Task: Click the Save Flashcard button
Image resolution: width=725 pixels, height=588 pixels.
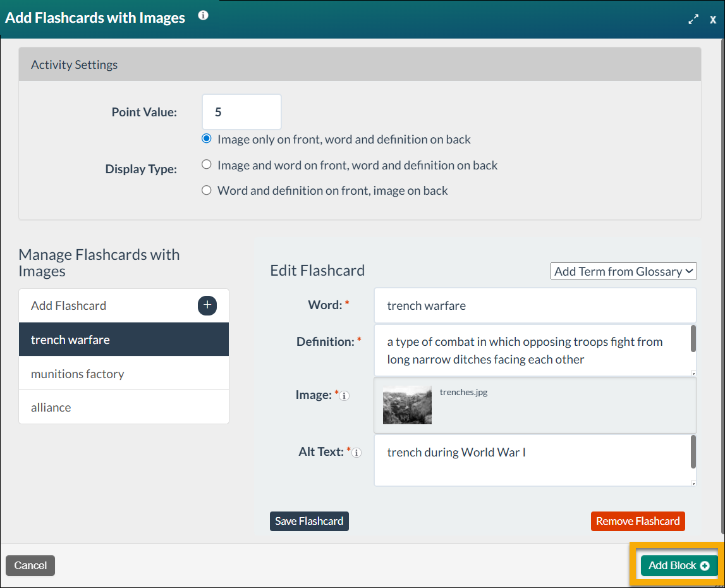Action: click(309, 521)
